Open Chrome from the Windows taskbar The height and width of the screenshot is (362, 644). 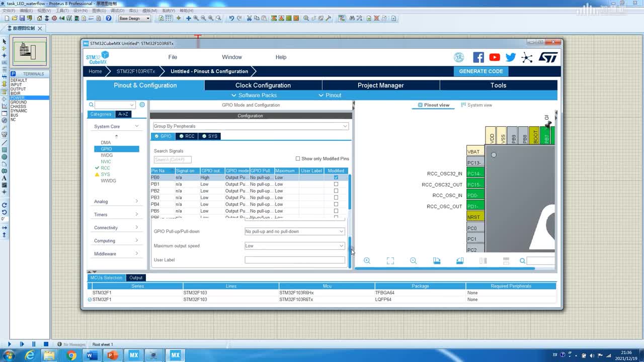[71, 355]
